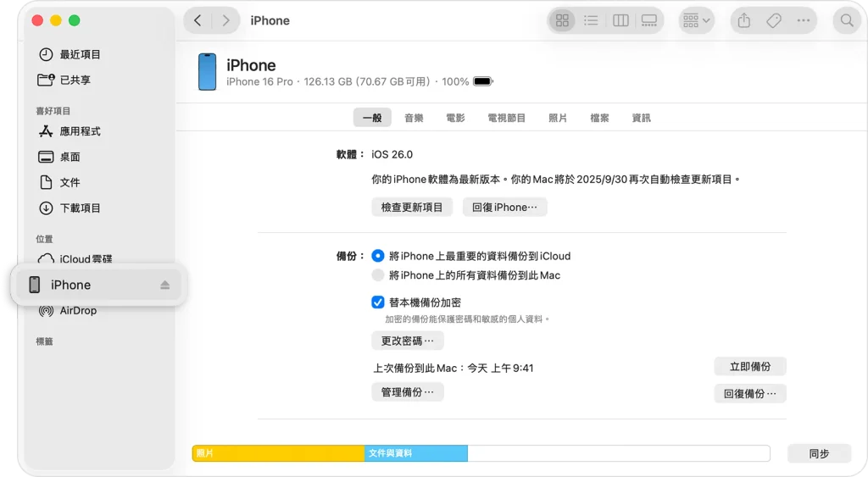
Task: Click the 同步 button
Action: [819, 453]
